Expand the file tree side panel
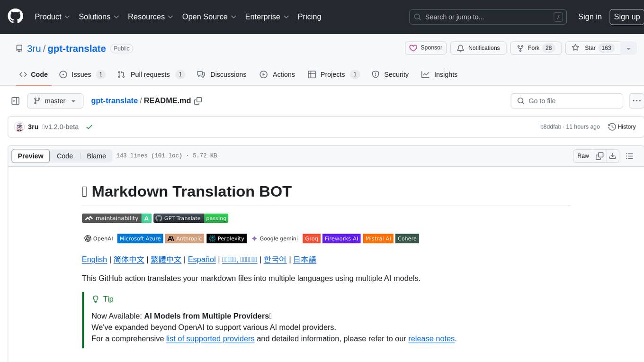644x362 pixels. point(16,101)
